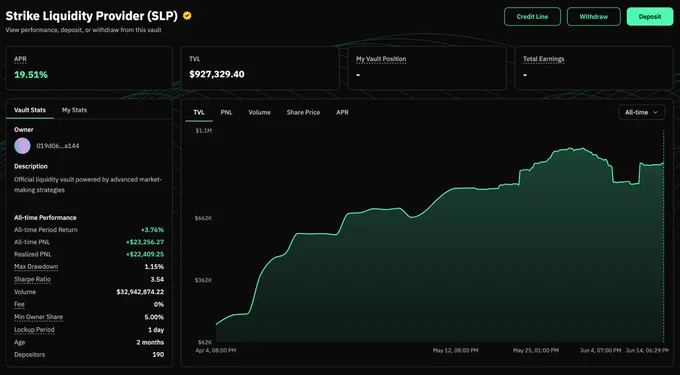Click the APR card label

pos(20,59)
